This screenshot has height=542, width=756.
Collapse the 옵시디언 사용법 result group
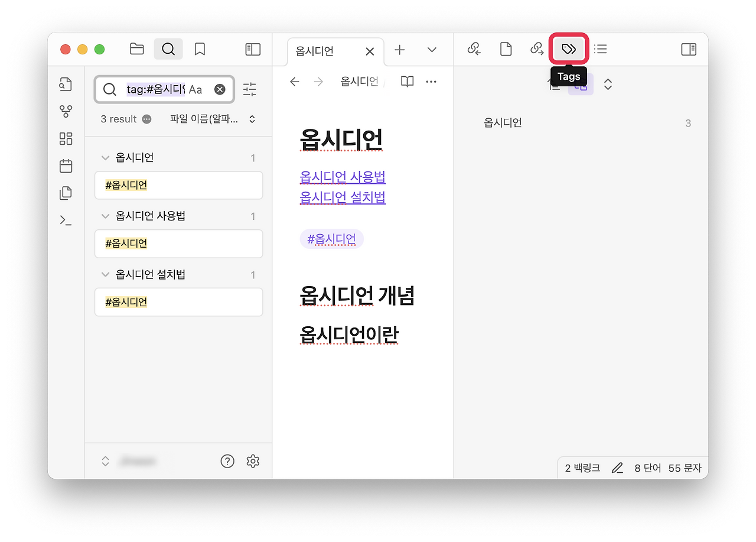click(x=106, y=216)
